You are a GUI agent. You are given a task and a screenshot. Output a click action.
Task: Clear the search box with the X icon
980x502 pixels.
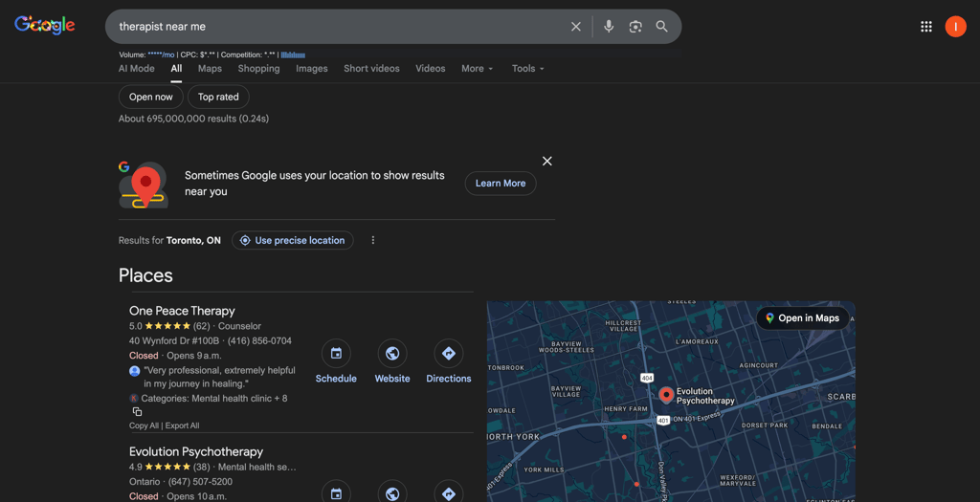(575, 26)
